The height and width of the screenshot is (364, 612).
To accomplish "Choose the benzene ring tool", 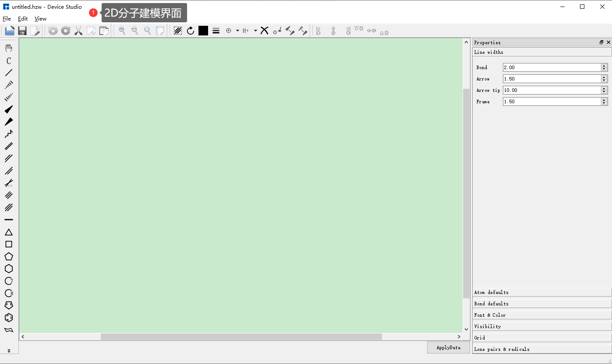I will (9, 318).
